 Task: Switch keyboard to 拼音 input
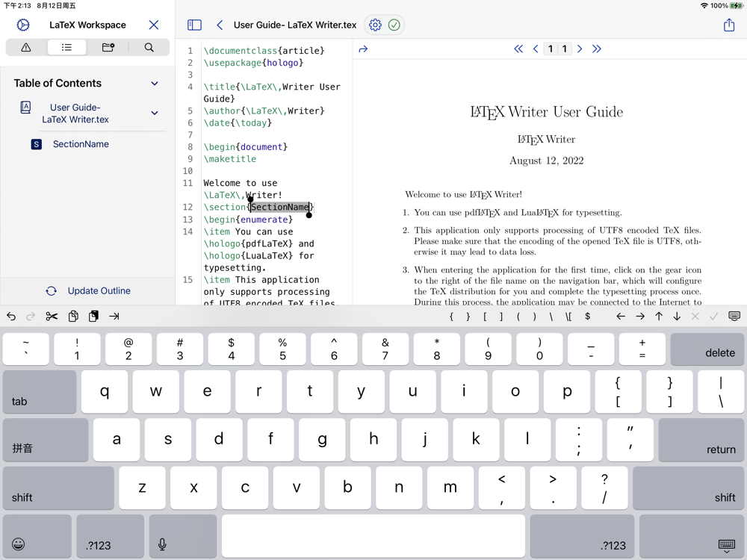click(x=46, y=440)
